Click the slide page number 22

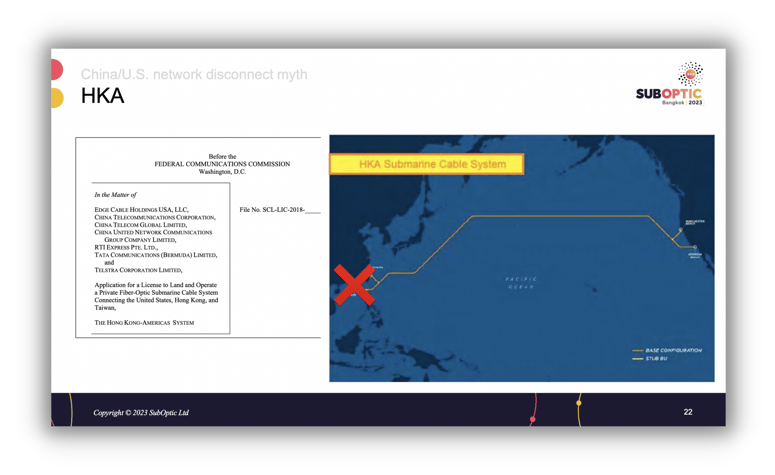[x=688, y=412]
